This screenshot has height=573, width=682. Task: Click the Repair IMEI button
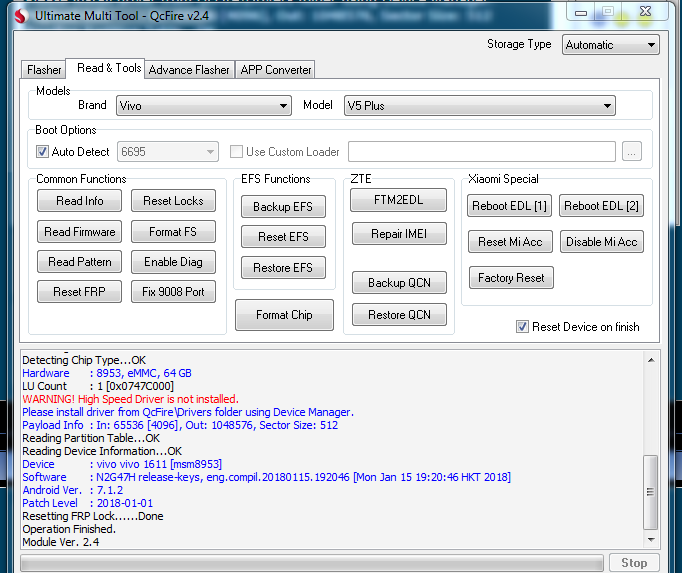[x=399, y=234]
